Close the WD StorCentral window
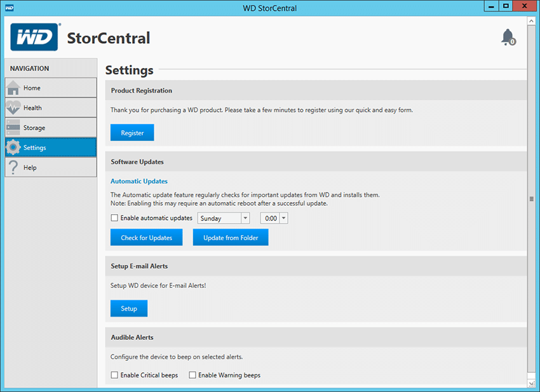The height and width of the screenshot is (392, 540). [525, 6]
